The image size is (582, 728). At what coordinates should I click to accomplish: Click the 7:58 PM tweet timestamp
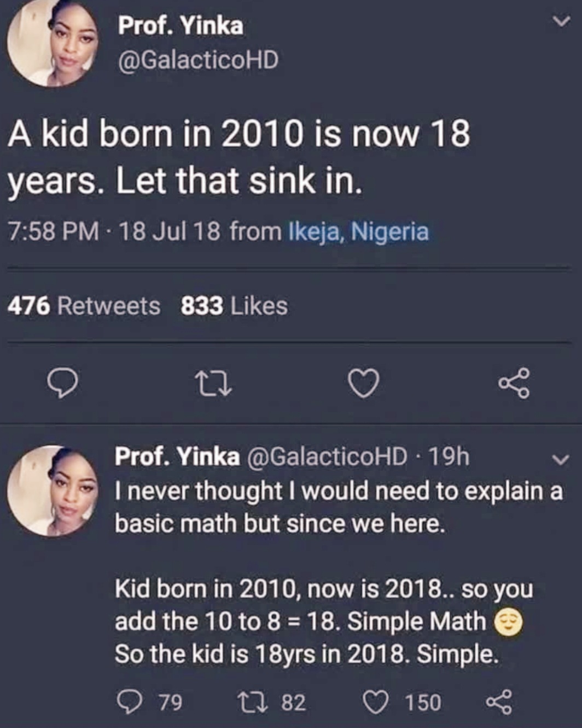(54, 232)
